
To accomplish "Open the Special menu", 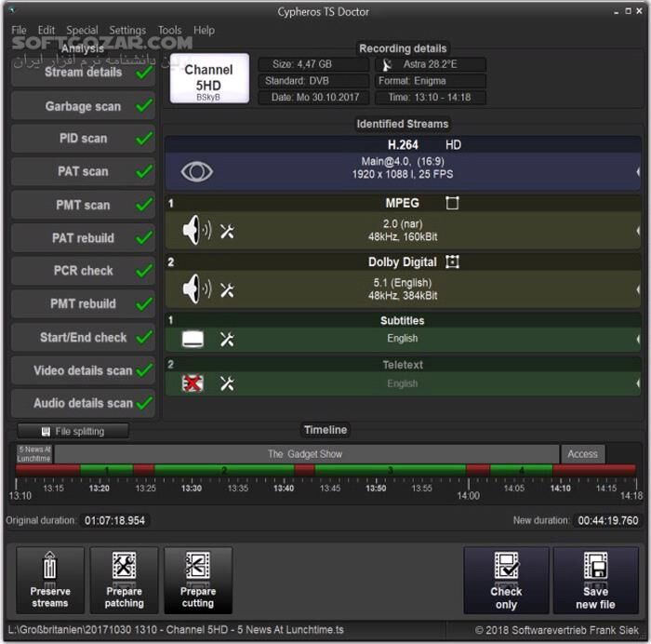I will [x=82, y=30].
